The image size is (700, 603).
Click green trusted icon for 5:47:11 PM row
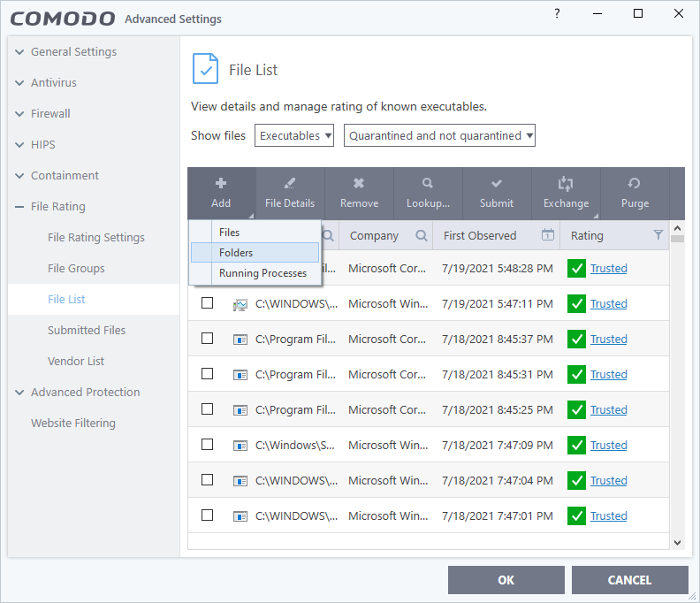(576, 304)
